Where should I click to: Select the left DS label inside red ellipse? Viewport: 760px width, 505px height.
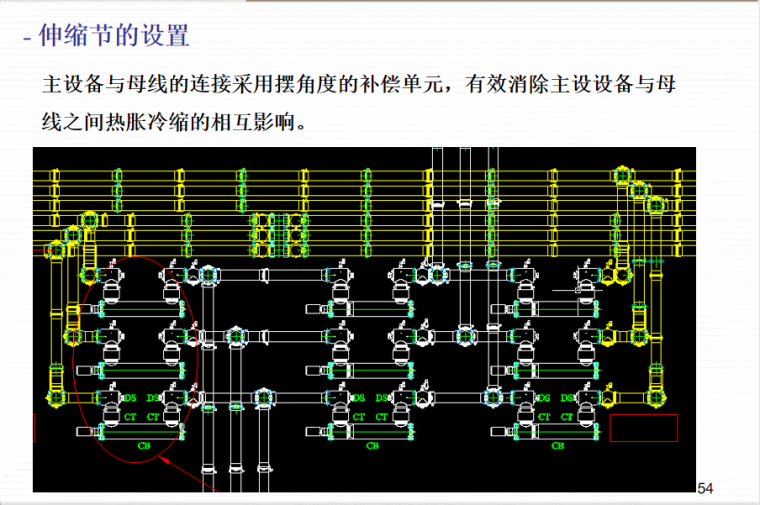[130, 398]
